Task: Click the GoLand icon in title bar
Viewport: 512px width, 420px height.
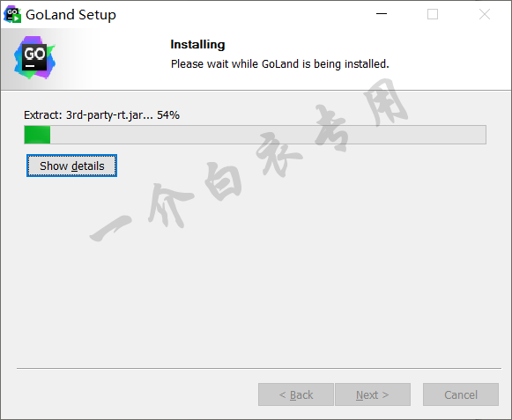Action: [x=12, y=14]
